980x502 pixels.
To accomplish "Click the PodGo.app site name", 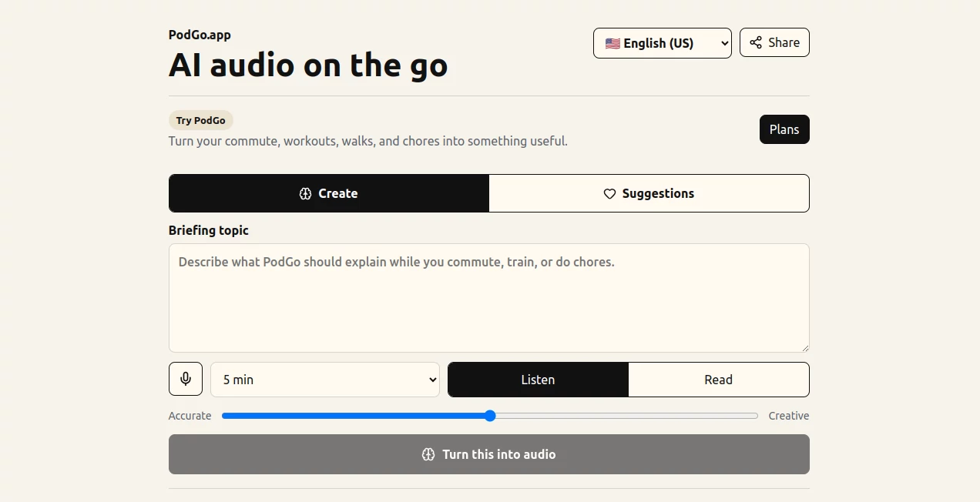I will 200,35.
